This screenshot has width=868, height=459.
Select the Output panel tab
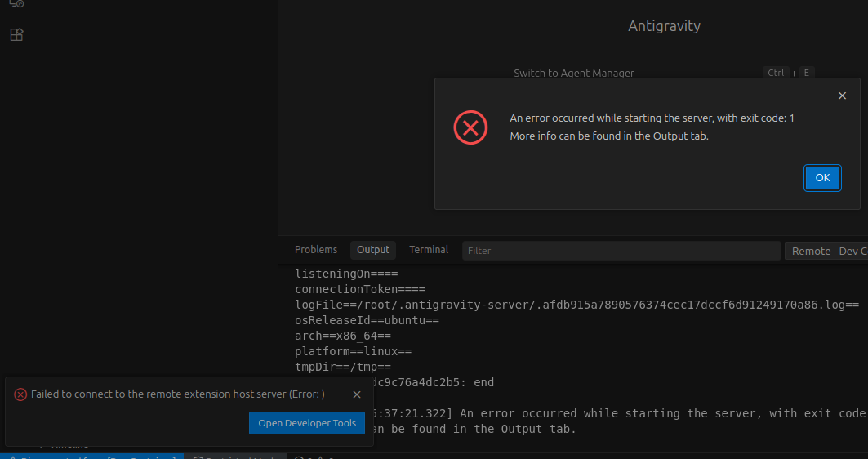coord(373,250)
